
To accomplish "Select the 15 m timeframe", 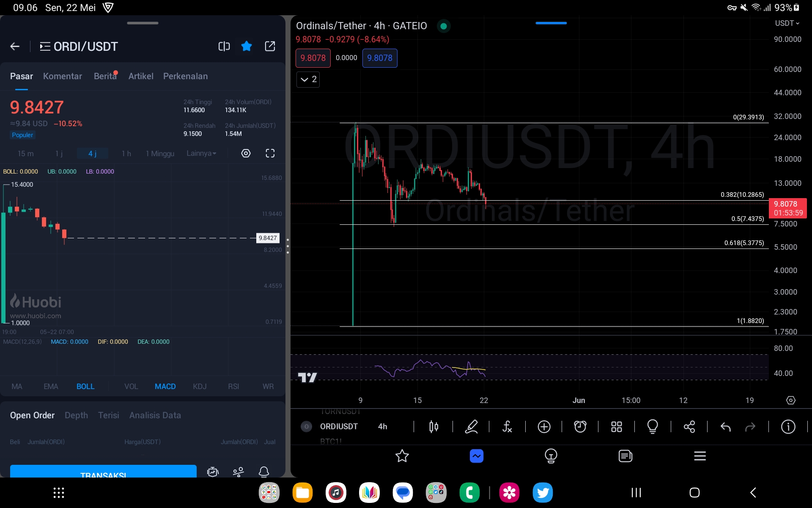I will 25,154.
